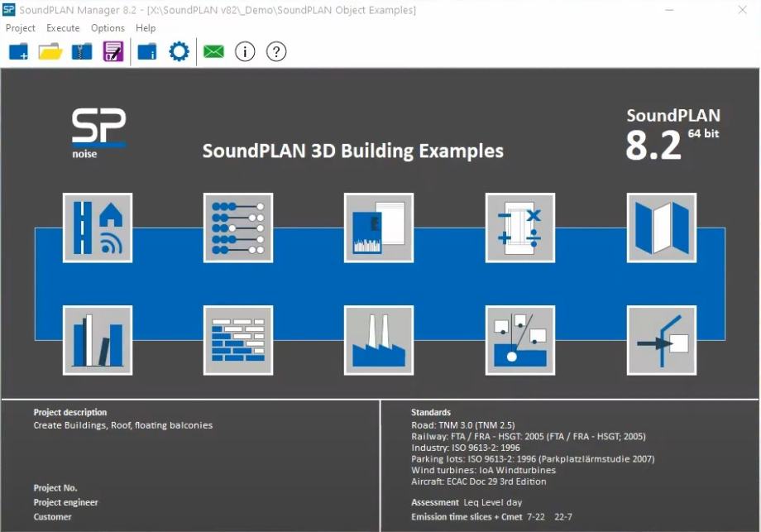Screen dimensions: 761x532
Task: Open the reflection example tile
Action: (660, 339)
